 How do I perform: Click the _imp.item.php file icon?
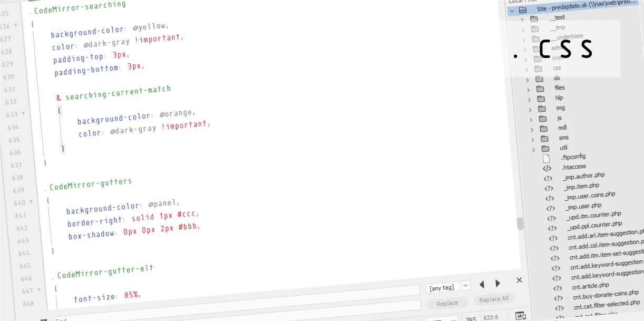pyautogui.click(x=549, y=188)
